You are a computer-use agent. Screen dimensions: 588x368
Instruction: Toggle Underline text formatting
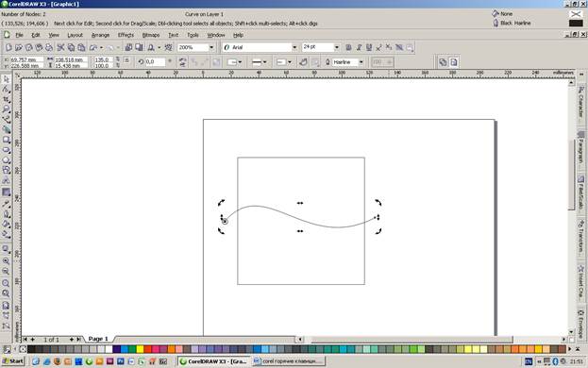369,47
